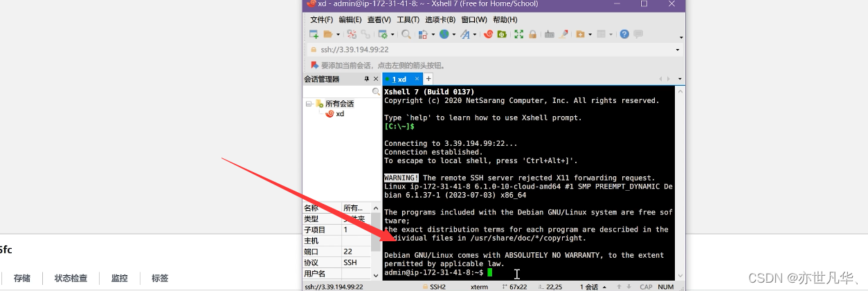
Task: Add a new tab with the plus button
Action: (428, 79)
